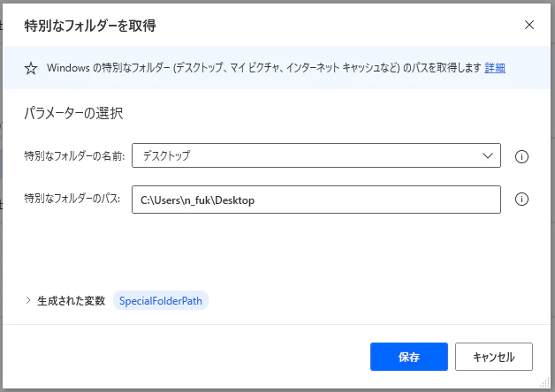Open the 特別なフォルダーの名前 dropdown
The height and width of the screenshot is (392, 555).
[x=316, y=155]
